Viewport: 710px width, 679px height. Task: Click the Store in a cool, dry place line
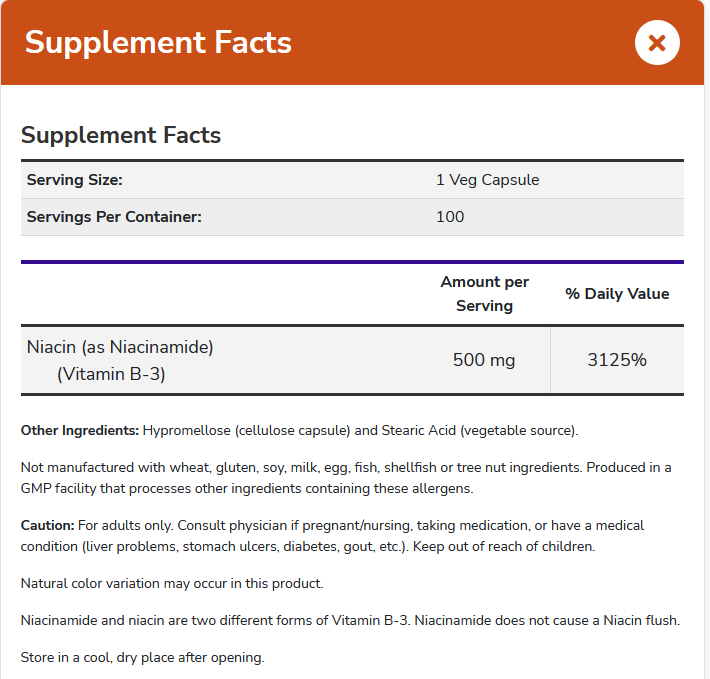pos(142,657)
